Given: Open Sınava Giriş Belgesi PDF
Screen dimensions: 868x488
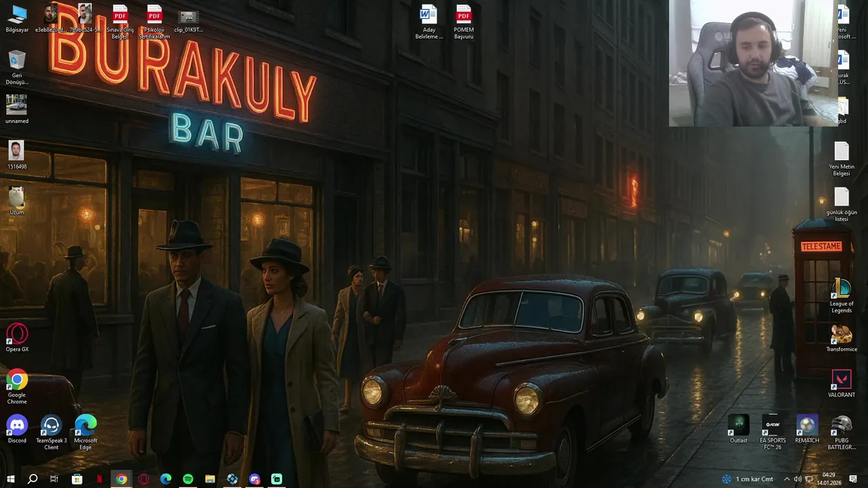Looking at the screenshot, I should click(x=120, y=22).
